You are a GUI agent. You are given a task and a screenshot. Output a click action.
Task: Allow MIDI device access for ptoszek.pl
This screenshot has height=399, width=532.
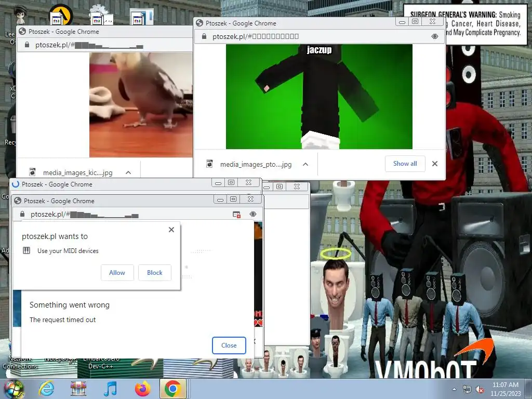117,273
